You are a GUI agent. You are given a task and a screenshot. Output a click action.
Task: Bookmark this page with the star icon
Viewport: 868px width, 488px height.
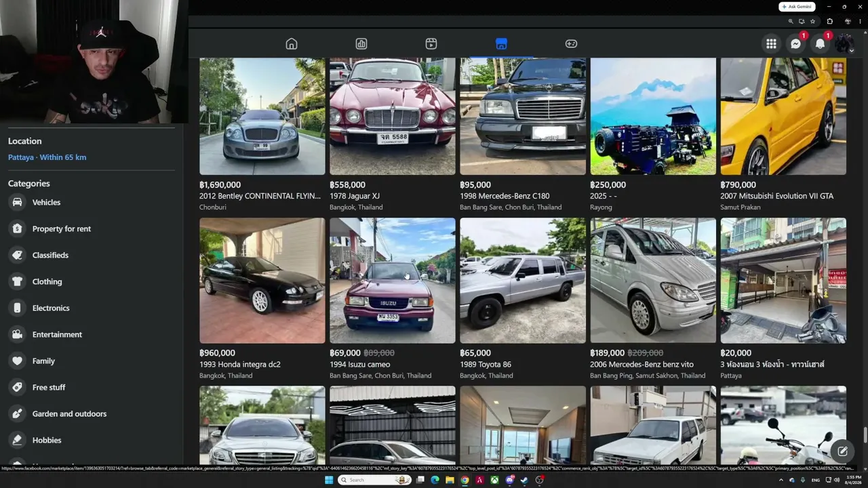813,21
